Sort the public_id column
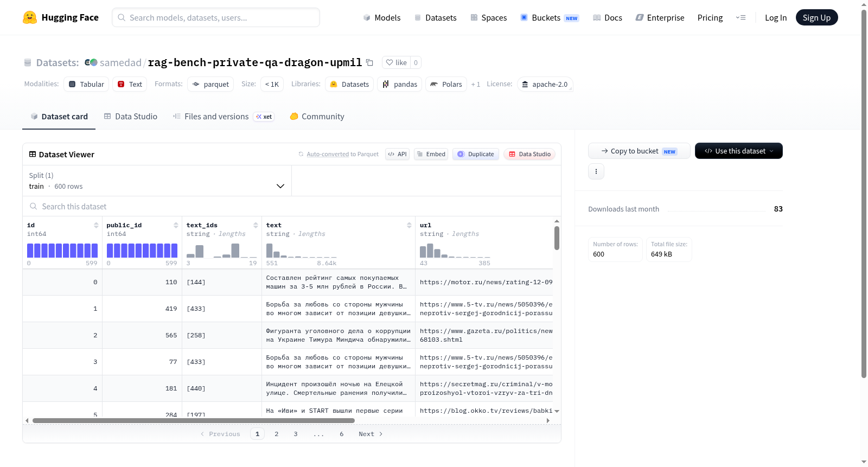This screenshot has width=868, height=467. 176,225
